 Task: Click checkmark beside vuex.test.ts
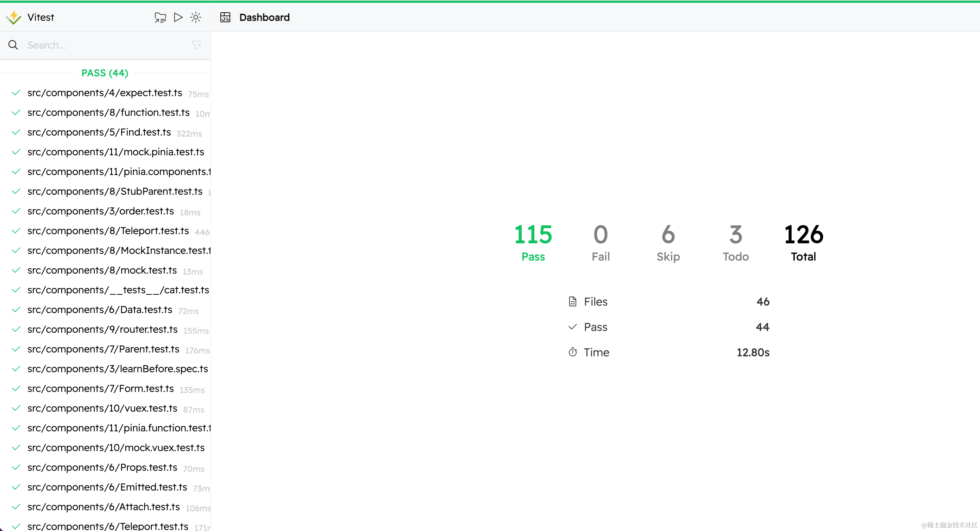(x=16, y=408)
